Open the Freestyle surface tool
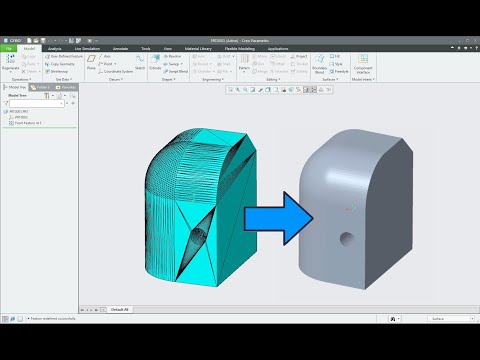The image size is (480, 360). click(339, 71)
